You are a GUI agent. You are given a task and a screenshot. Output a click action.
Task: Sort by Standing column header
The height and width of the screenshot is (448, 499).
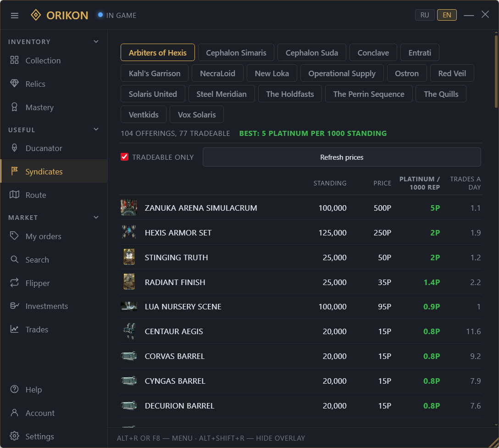coord(330,183)
